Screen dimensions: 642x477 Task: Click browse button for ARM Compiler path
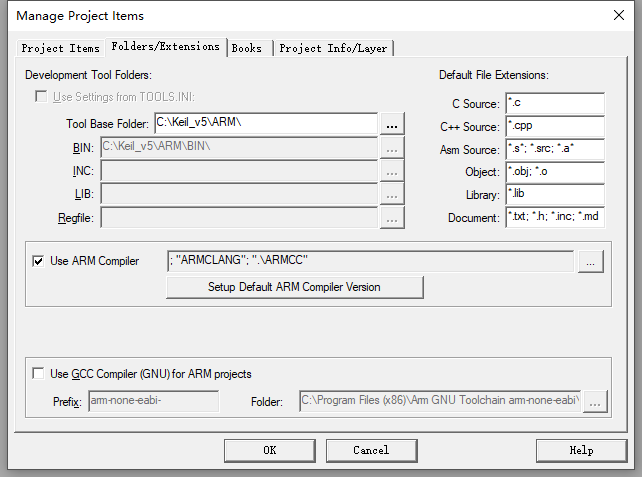pos(592,261)
